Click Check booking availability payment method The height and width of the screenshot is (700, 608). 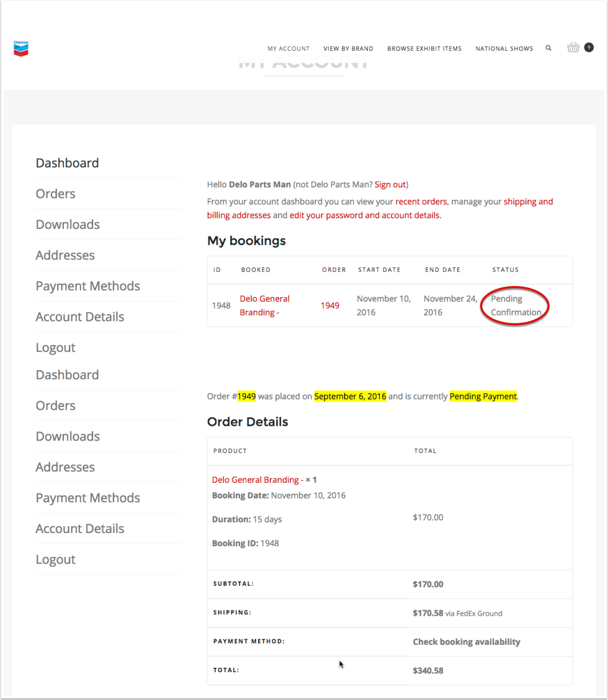tap(467, 642)
